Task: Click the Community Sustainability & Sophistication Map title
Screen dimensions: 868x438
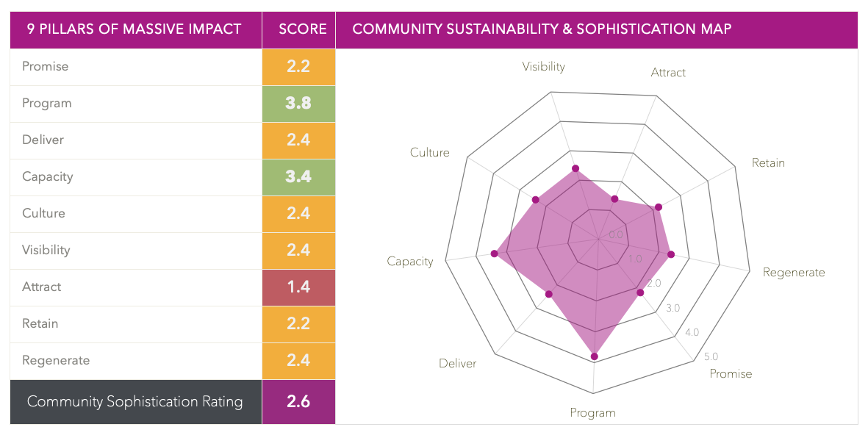Action: [x=542, y=29]
